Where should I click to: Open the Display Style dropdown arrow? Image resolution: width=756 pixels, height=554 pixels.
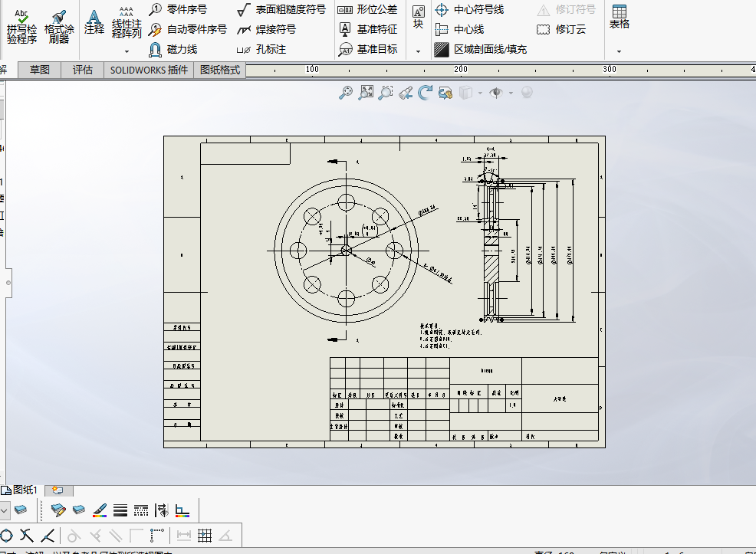[x=480, y=93]
